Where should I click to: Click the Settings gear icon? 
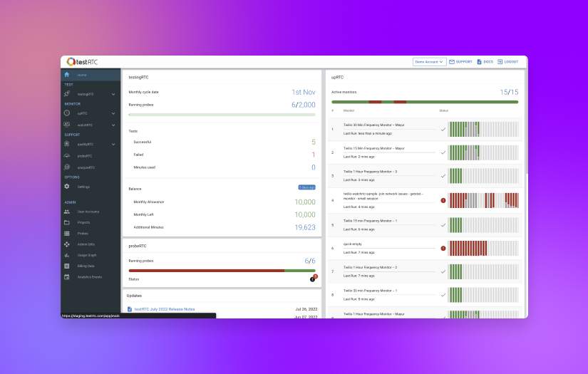tap(67, 186)
